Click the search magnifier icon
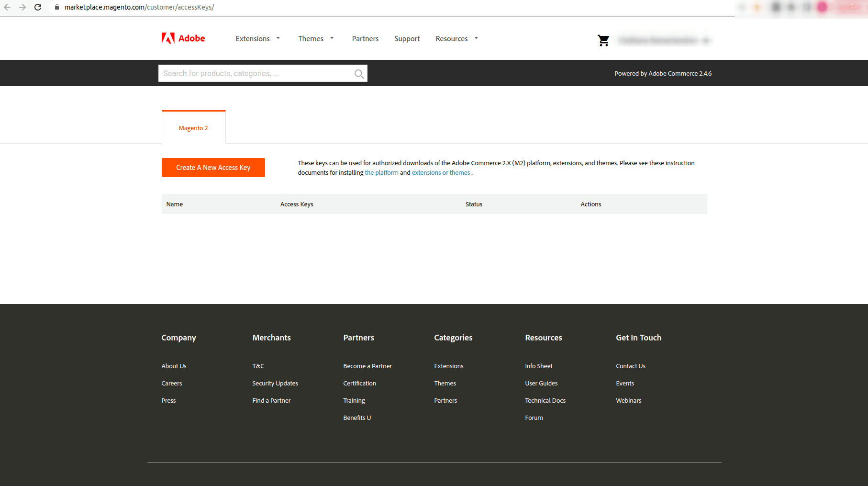 coord(359,74)
